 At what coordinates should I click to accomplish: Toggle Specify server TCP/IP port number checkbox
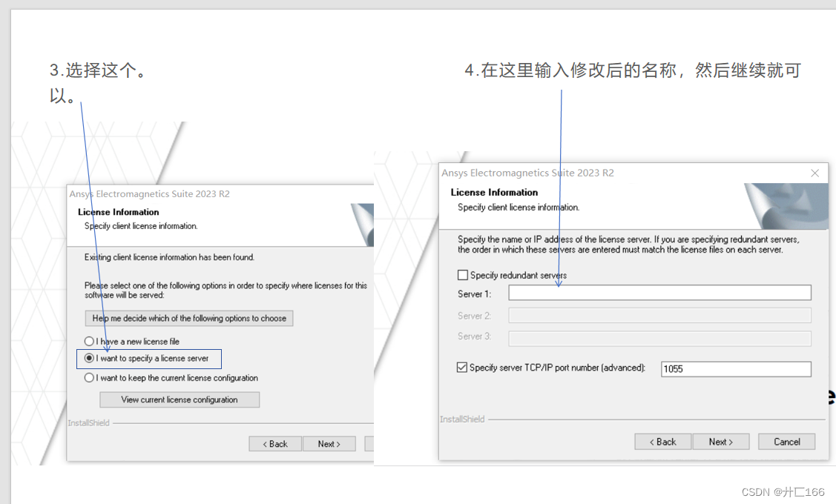462,367
